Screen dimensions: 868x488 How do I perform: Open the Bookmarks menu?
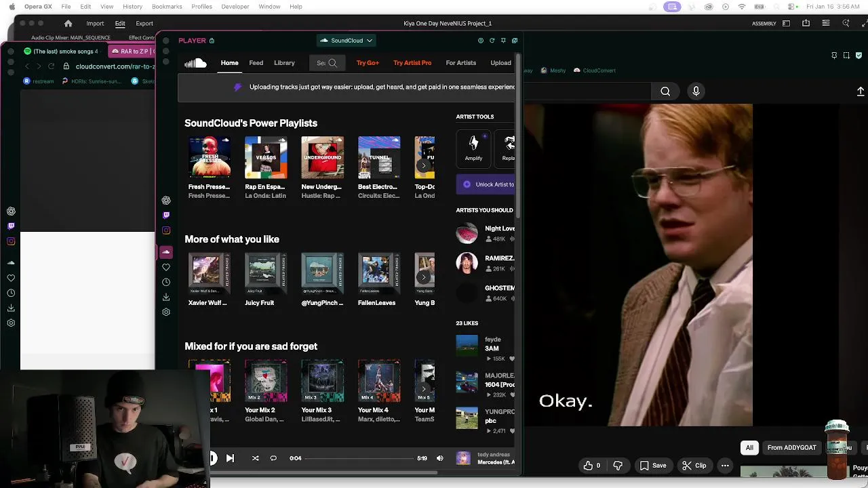[x=167, y=7]
